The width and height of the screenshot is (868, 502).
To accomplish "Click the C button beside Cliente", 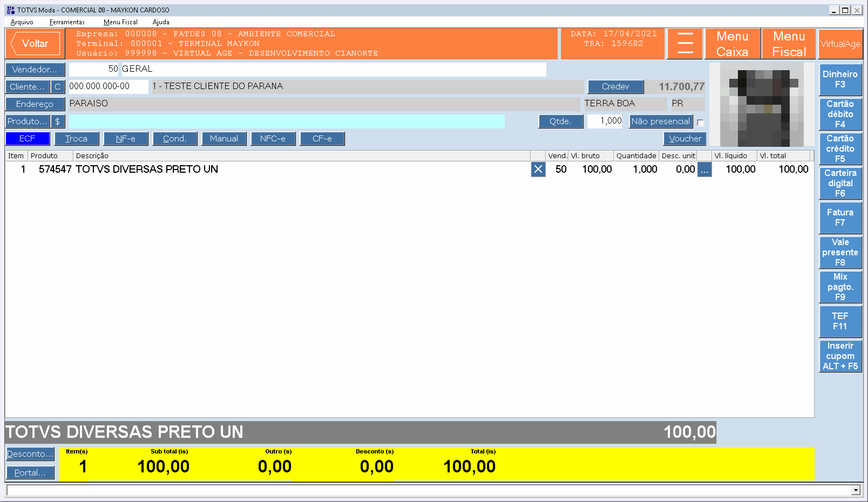I will (58, 87).
